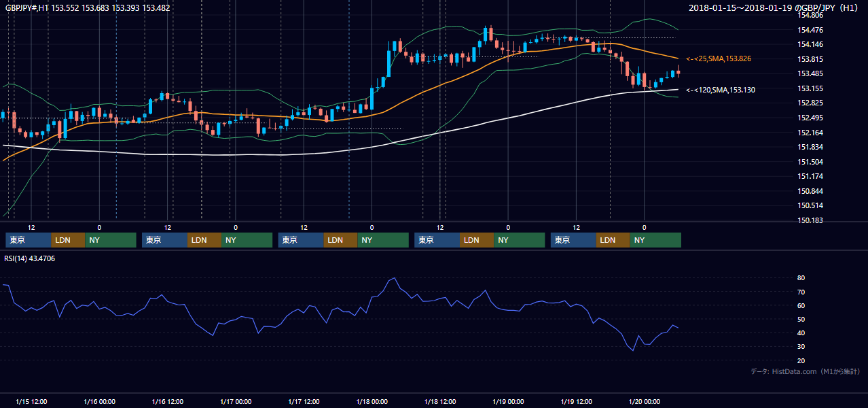Select the 153.815 price axis value

(811, 59)
